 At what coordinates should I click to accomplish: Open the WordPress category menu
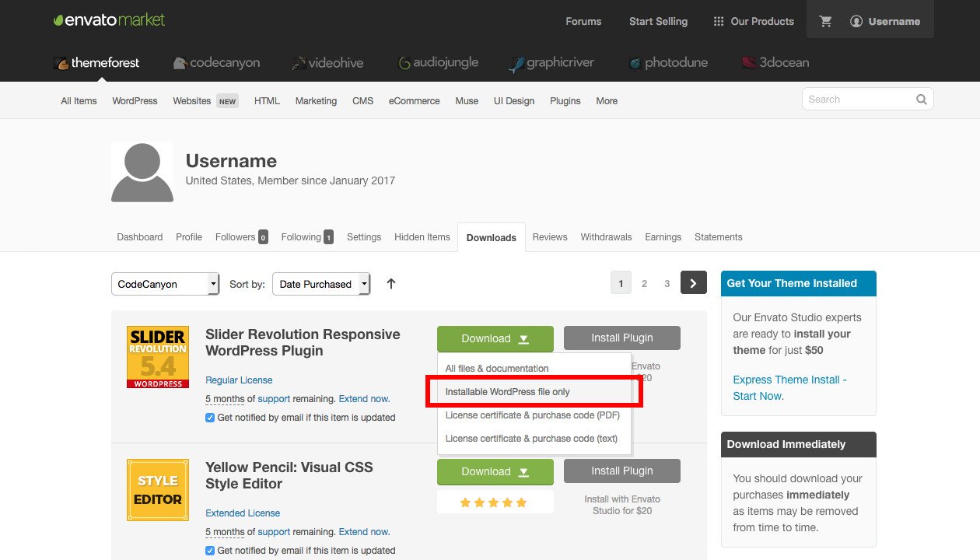tap(135, 101)
